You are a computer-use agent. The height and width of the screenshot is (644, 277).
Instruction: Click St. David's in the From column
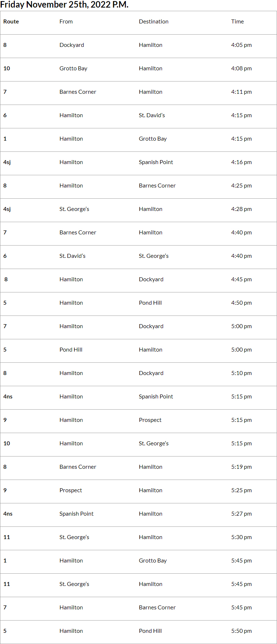(72, 256)
